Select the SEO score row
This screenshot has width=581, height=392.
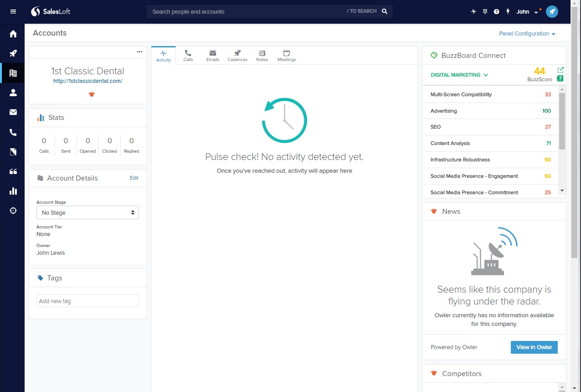click(490, 127)
